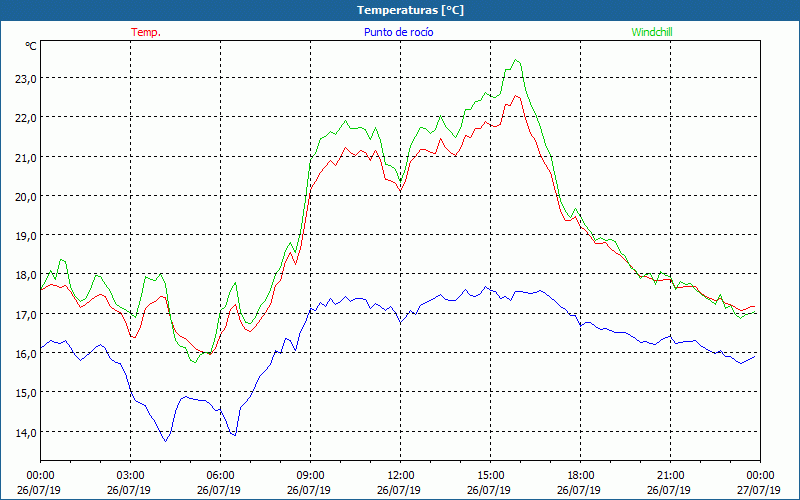Click the 22,0 y-axis value
Image resolution: width=800 pixels, height=500 pixels.
coord(24,118)
